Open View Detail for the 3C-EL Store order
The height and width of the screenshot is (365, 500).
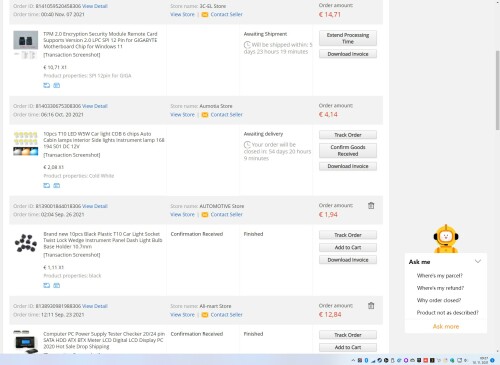pos(95,6)
